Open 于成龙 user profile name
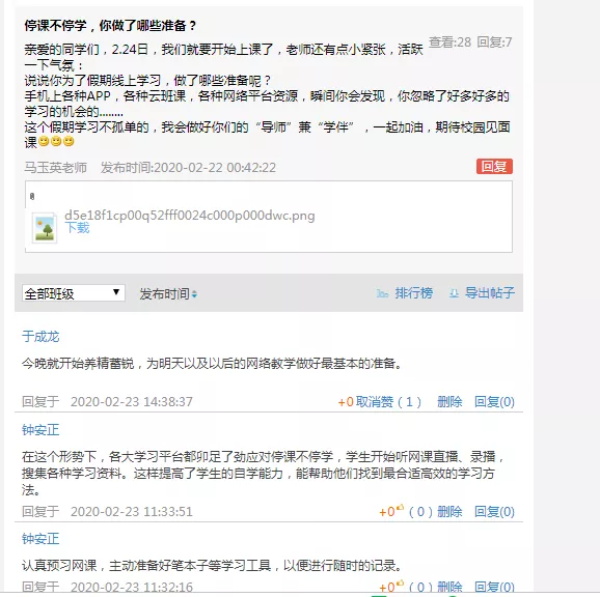 coord(41,337)
